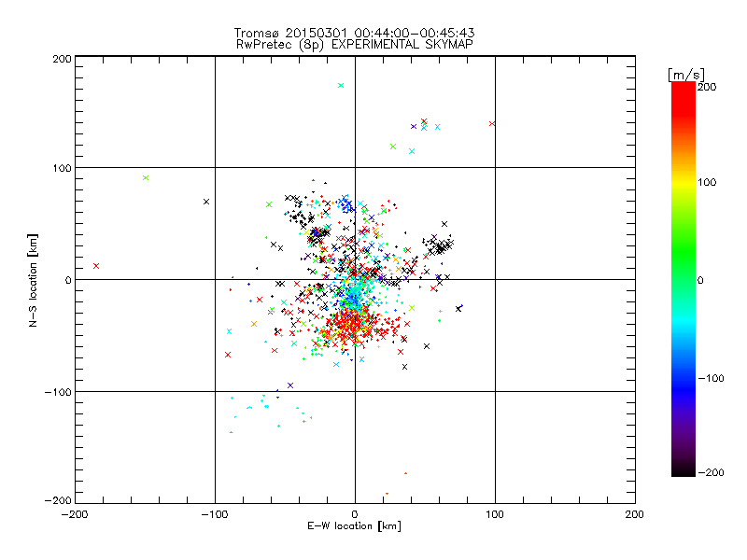Screen dimensions: 747x560
Task: Click x-axis tick label '100'
Action: (495, 515)
